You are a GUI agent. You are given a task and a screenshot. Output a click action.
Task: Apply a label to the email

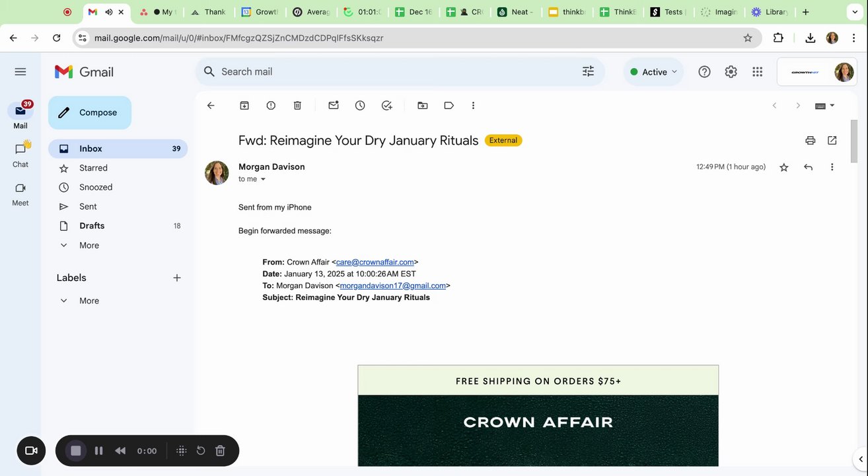click(449, 105)
